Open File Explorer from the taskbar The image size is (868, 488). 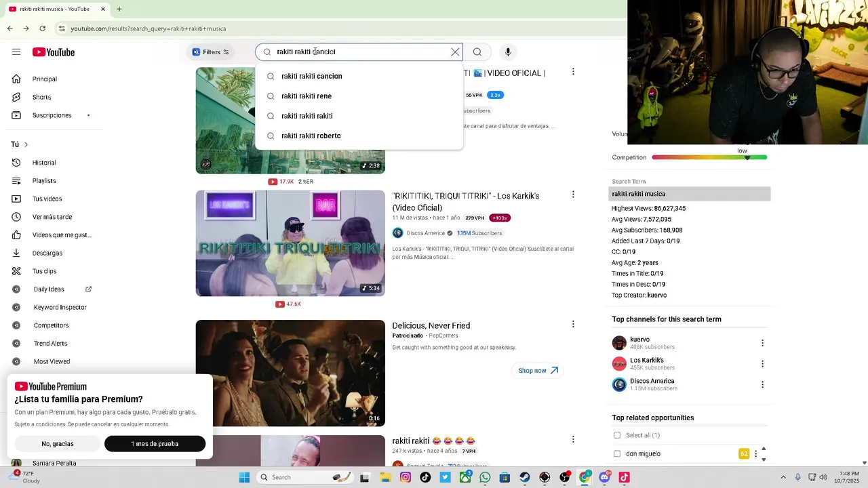coord(385,477)
